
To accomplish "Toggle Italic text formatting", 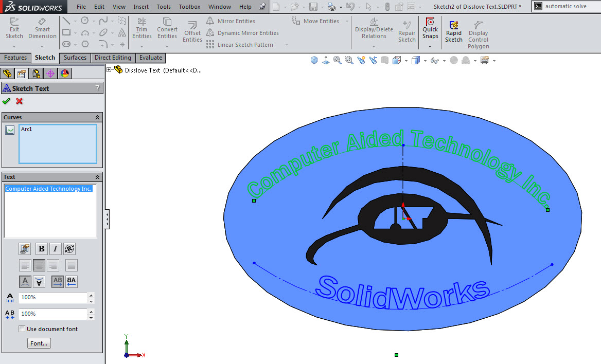I will 55,249.
